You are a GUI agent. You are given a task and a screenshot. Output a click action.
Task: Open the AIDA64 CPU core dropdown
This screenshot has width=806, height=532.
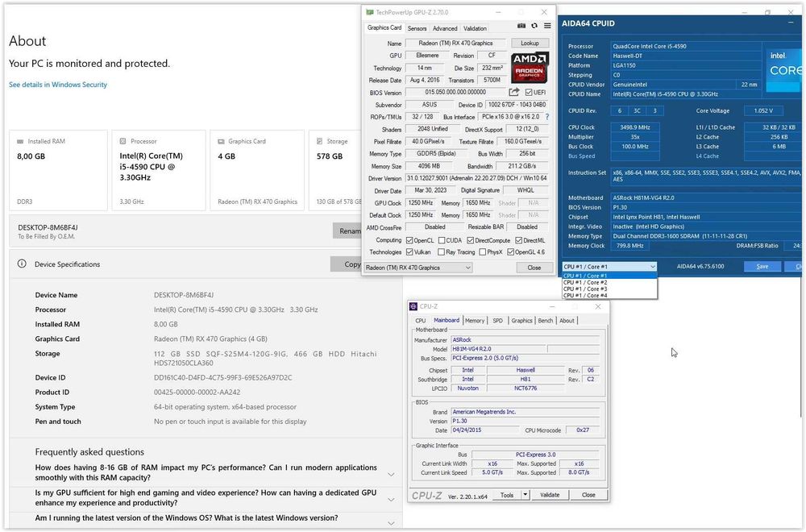(x=609, y=266)
